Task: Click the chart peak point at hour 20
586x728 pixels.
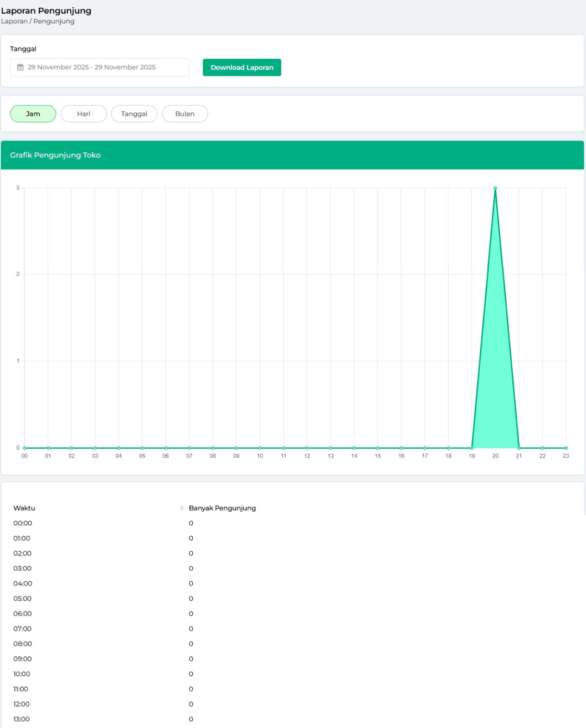Action: click(x=495, y=188)
